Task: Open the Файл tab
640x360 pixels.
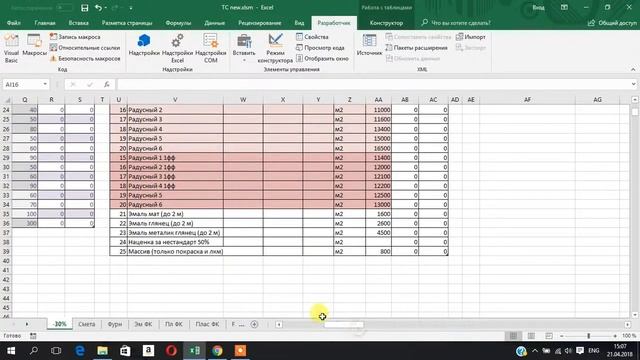Action: (13, 23)
